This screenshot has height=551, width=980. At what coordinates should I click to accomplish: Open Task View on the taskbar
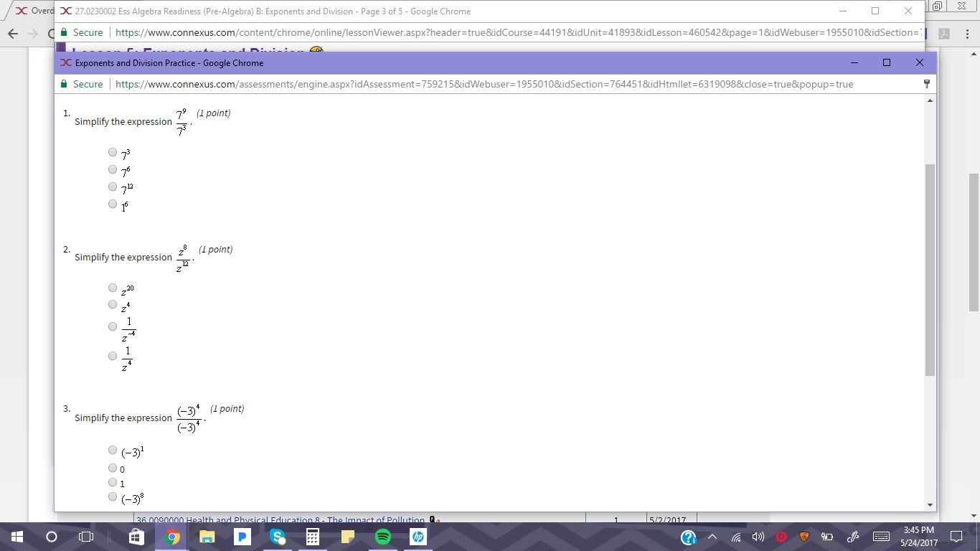pos(86,537)
